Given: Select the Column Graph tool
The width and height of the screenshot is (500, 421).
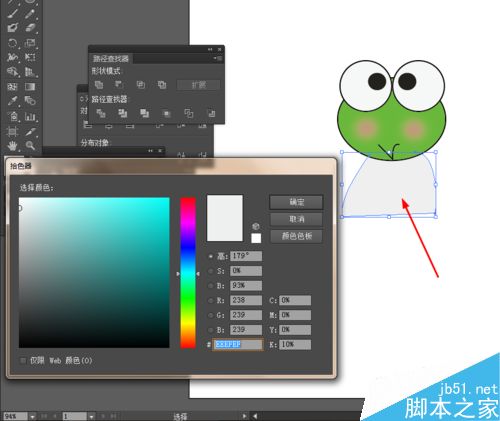Looking at the screenshot, I should 30,116.
